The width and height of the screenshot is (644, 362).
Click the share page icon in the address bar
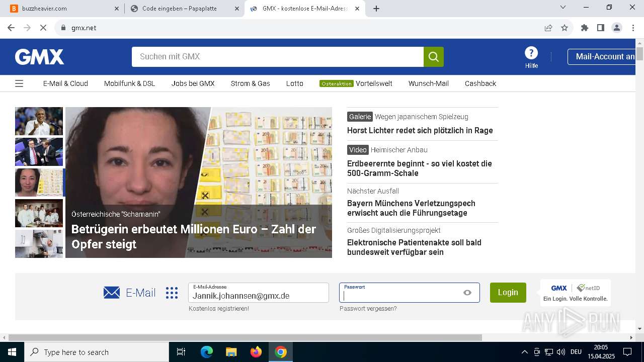[548, 28]
